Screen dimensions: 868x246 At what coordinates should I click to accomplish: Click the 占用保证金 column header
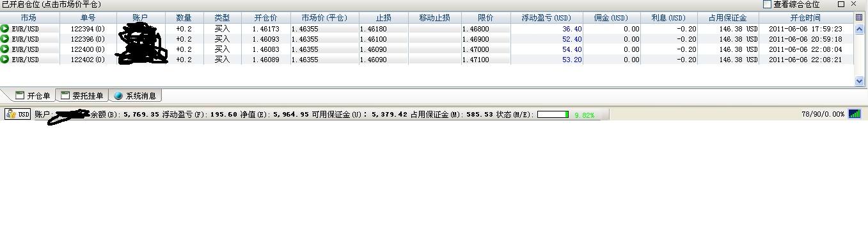click(728, 18)
